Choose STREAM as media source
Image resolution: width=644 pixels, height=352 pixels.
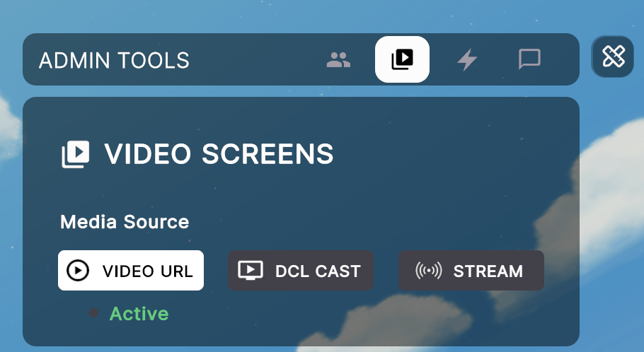(471, 270)
